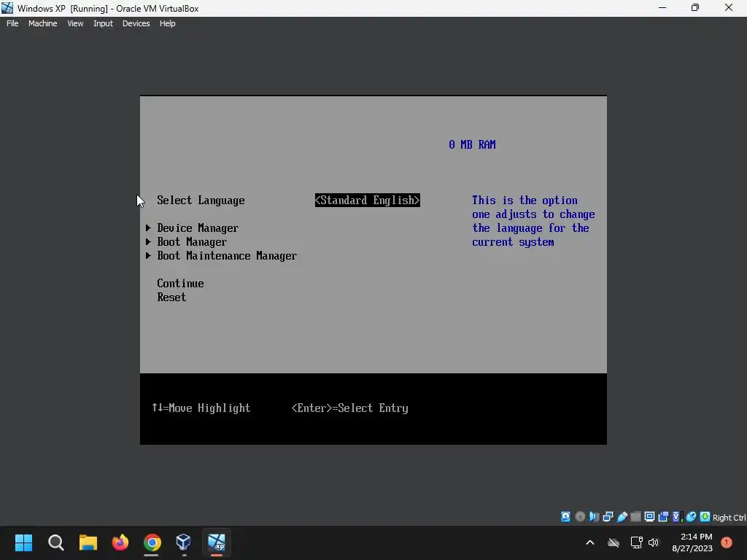Click the mouse integration status icon
Viewport: 747px width, 560px height.
pos(691,517)
